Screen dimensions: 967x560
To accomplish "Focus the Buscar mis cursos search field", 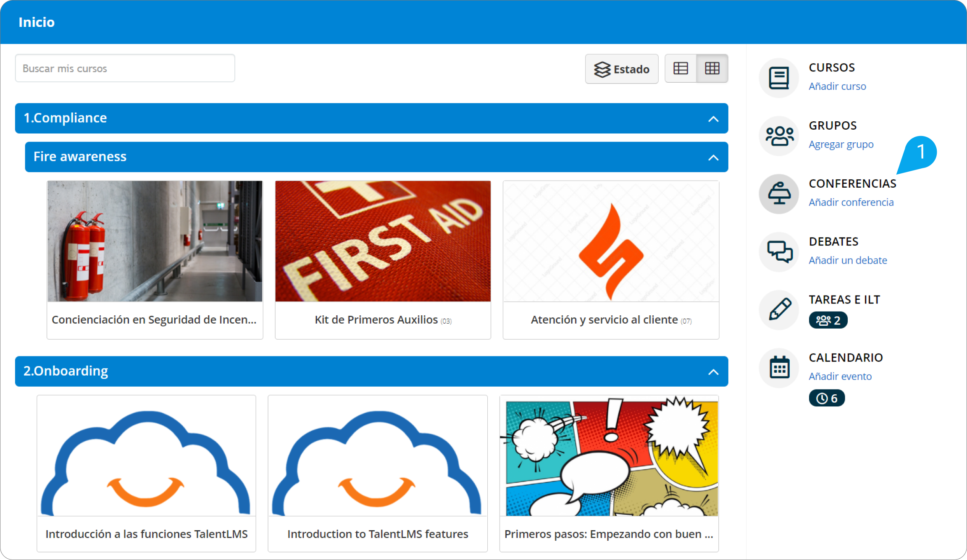I will pos(125,68).
